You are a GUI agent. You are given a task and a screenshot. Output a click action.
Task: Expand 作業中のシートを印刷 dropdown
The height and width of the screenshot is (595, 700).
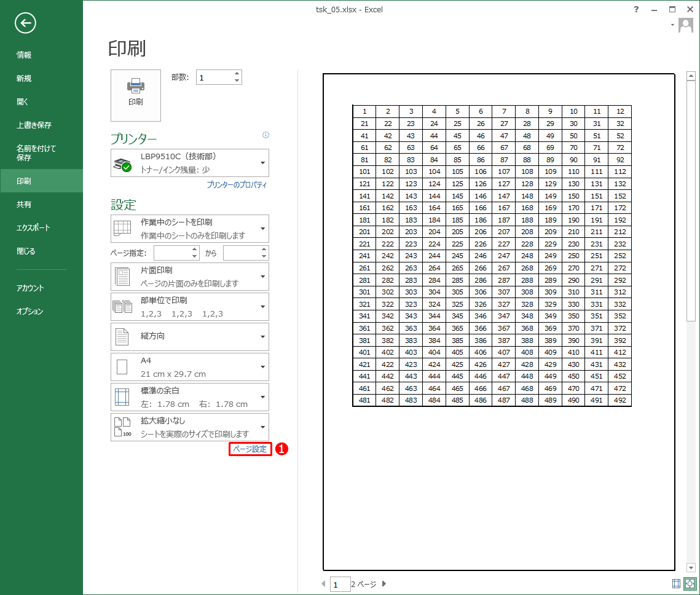pos(190,229)
